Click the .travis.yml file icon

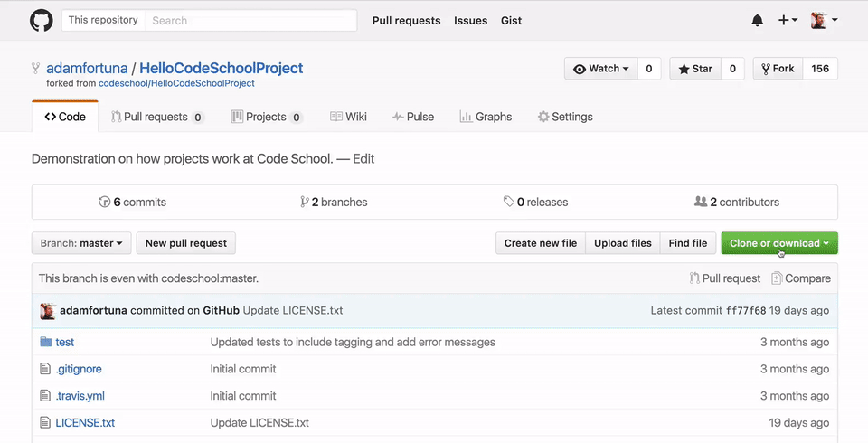pyautogui.click(x=45, y=396)
